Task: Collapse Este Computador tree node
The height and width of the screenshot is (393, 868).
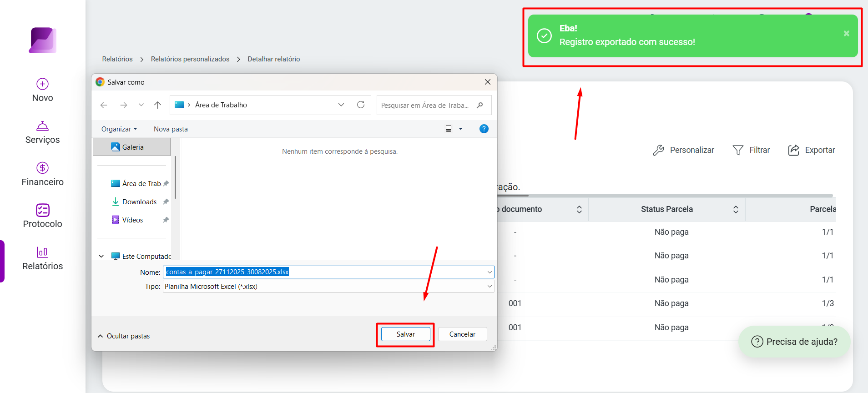Action: tap(101, 256)
